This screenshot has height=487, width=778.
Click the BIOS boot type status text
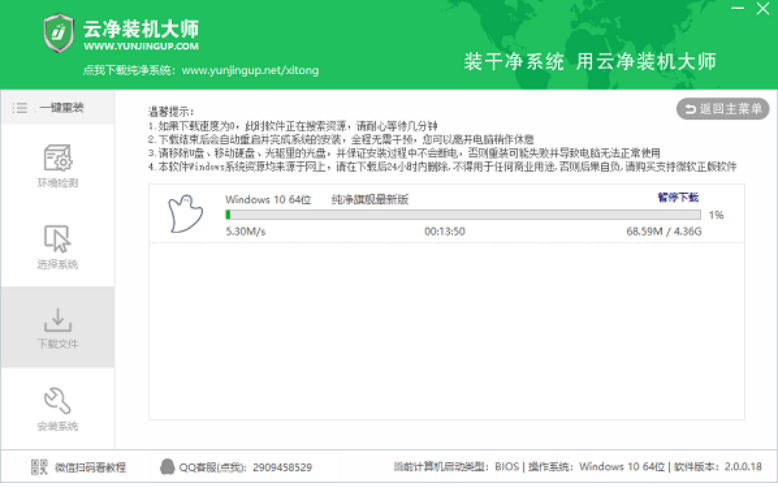507,467
